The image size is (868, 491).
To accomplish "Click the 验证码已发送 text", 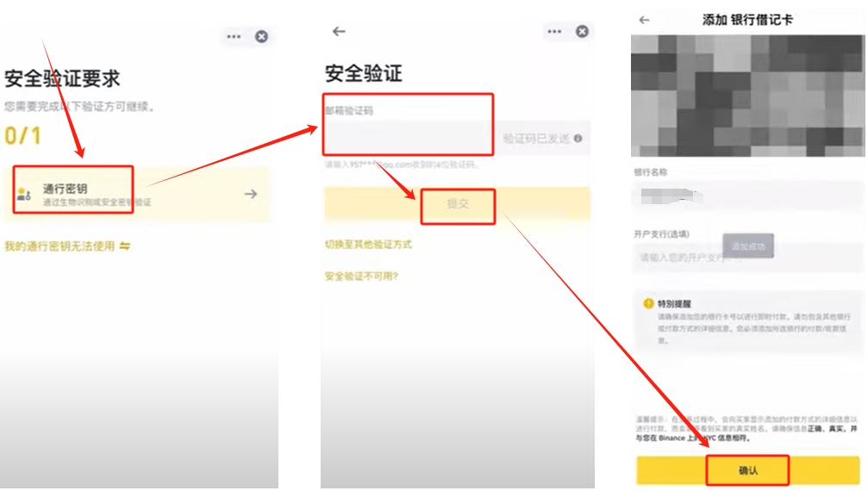I will 535,139.
